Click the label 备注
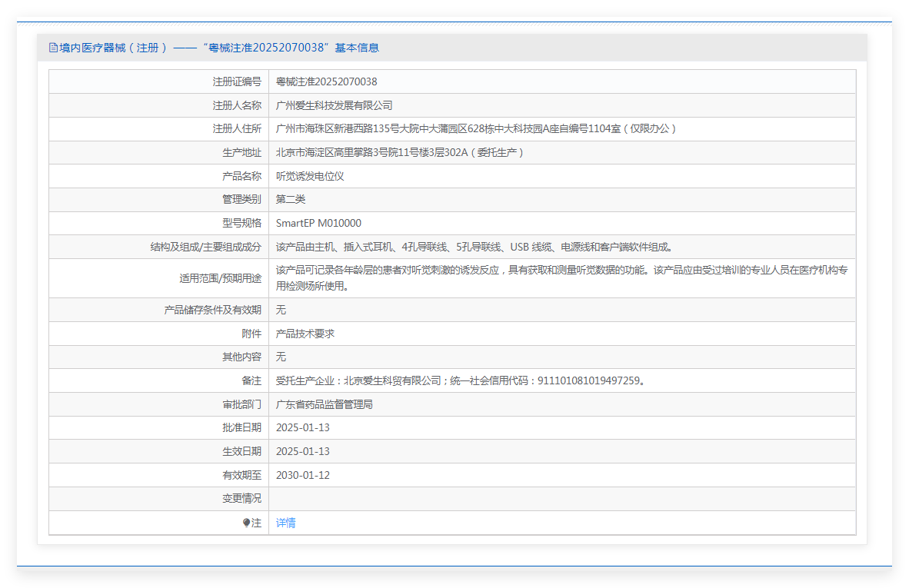The height and width of the screenshot is (588, 909). pyautogui.click(x=252, y=380)
